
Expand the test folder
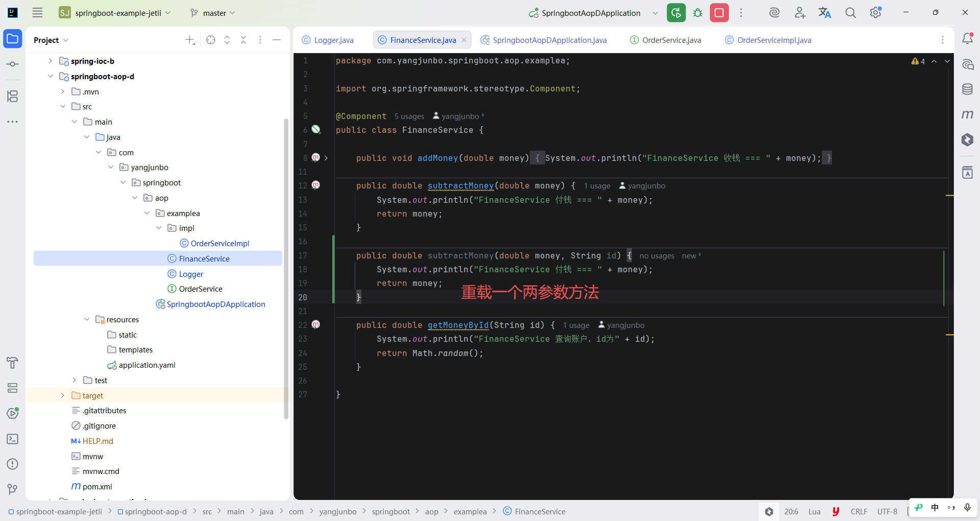(x=74, y=380)
